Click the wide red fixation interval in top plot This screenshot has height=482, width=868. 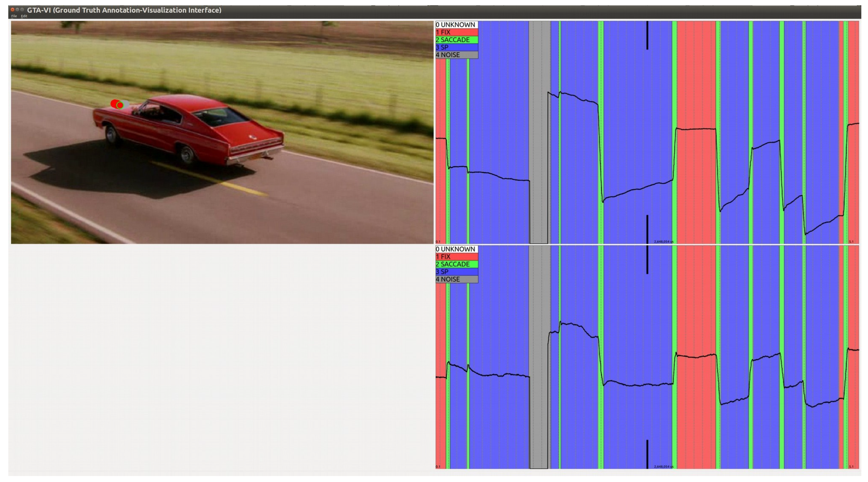pos(696,84)
